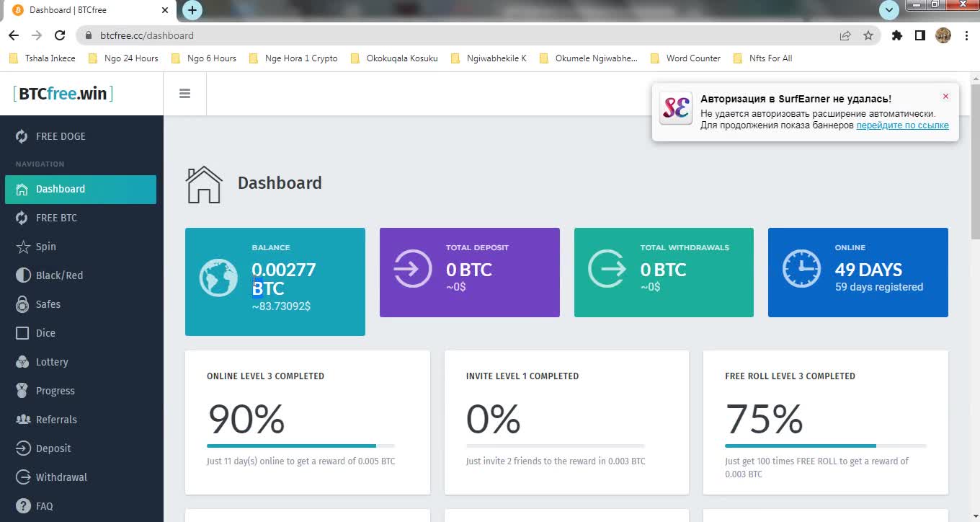The image size is (980, 522).
Task: Click the browser back arrow
Action: tap(14, 35)
